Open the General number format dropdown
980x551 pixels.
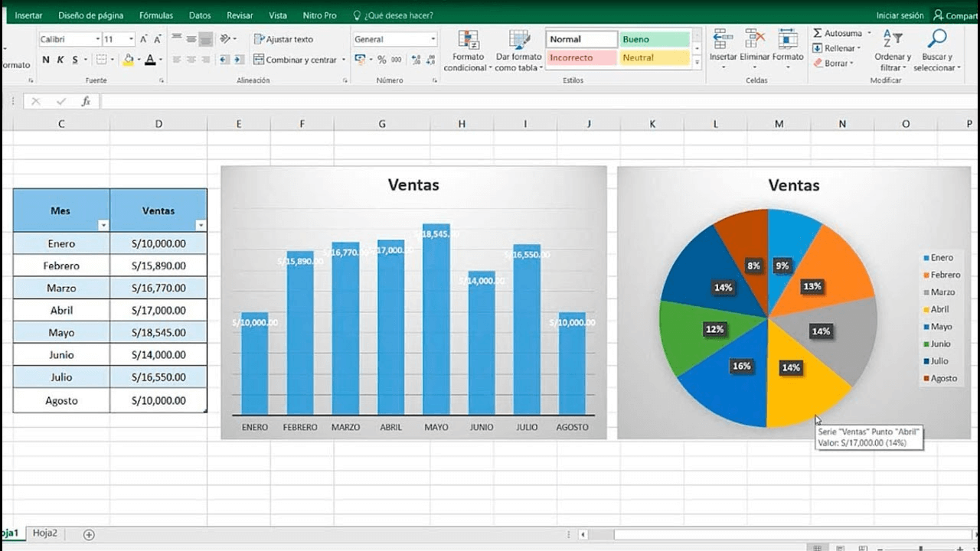[433, 39]
